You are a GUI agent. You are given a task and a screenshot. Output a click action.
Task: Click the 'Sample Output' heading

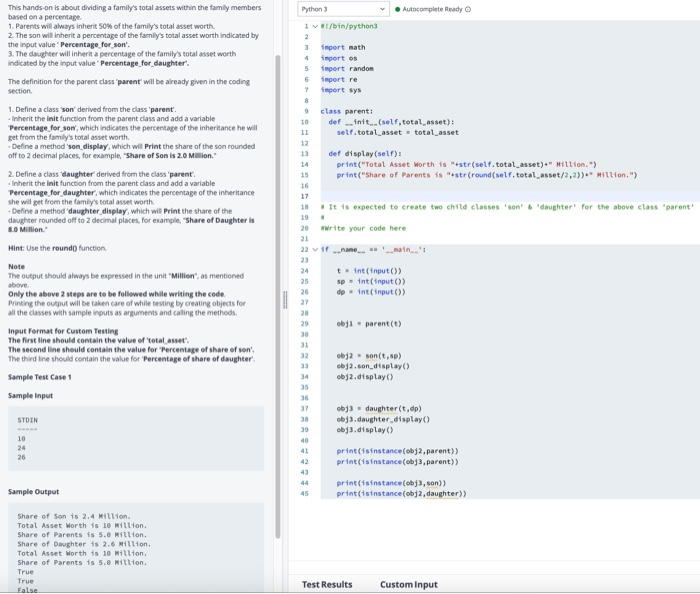click(x=33, y=492)
